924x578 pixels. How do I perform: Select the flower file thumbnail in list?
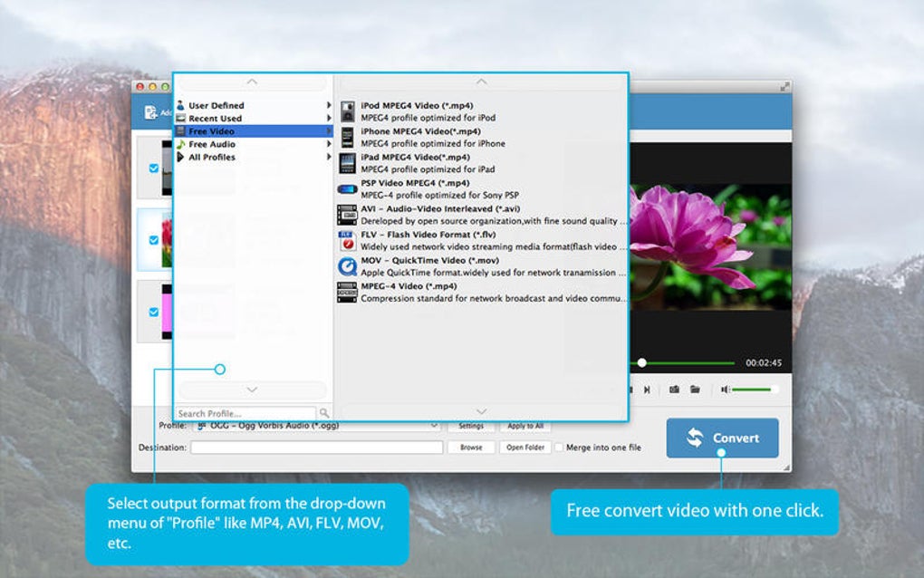pos(167,240)
